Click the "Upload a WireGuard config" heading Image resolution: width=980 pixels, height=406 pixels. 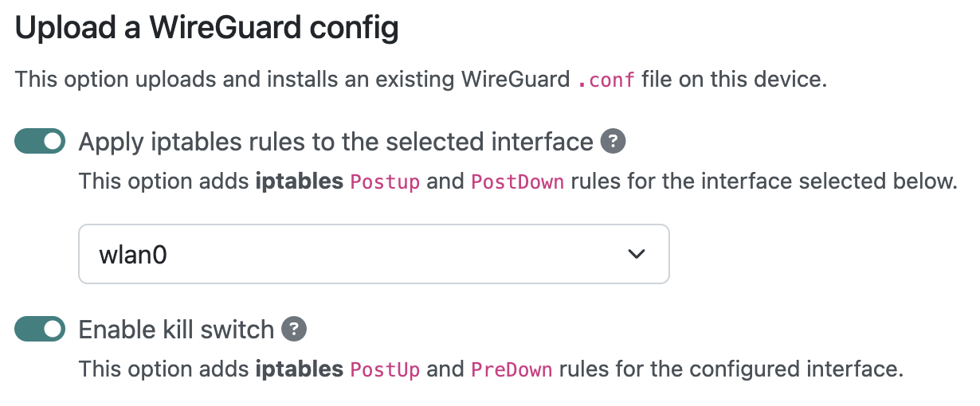[207, 29]
